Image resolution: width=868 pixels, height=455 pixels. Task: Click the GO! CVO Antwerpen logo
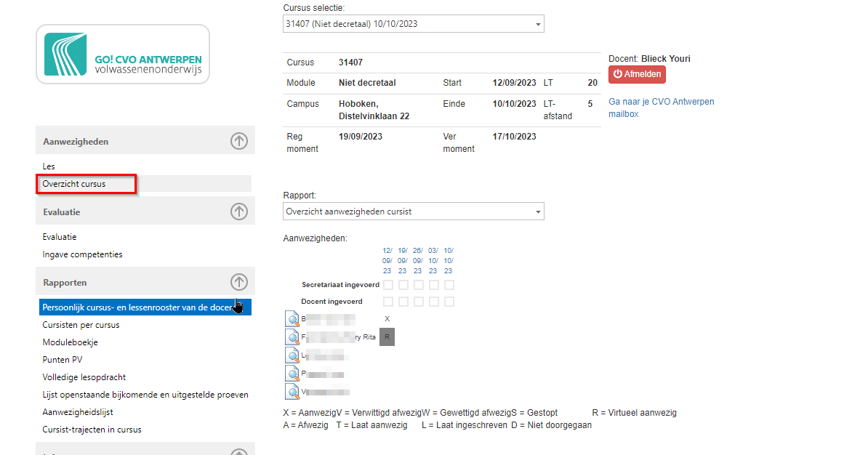click(x=123, y=55)
